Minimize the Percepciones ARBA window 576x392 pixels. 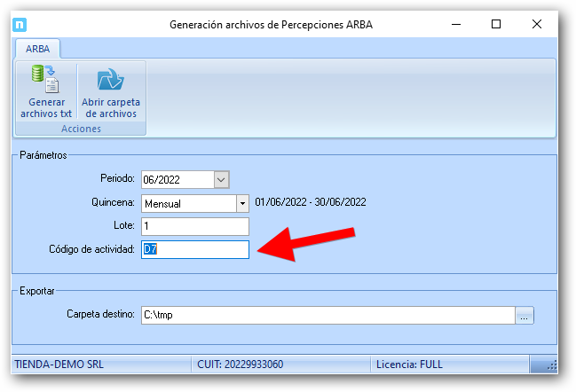[456, 25]
